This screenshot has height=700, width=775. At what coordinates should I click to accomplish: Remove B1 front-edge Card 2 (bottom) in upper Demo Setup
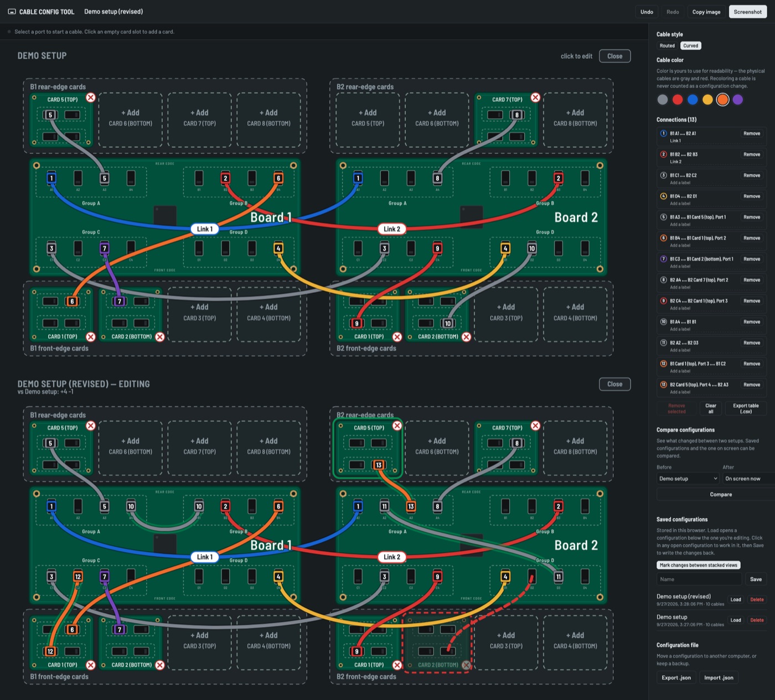point(160,337)
